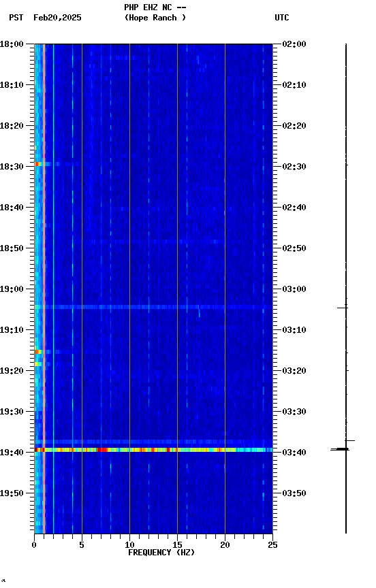Click the 02:10 UTC time label

click(x=294, y=85)
